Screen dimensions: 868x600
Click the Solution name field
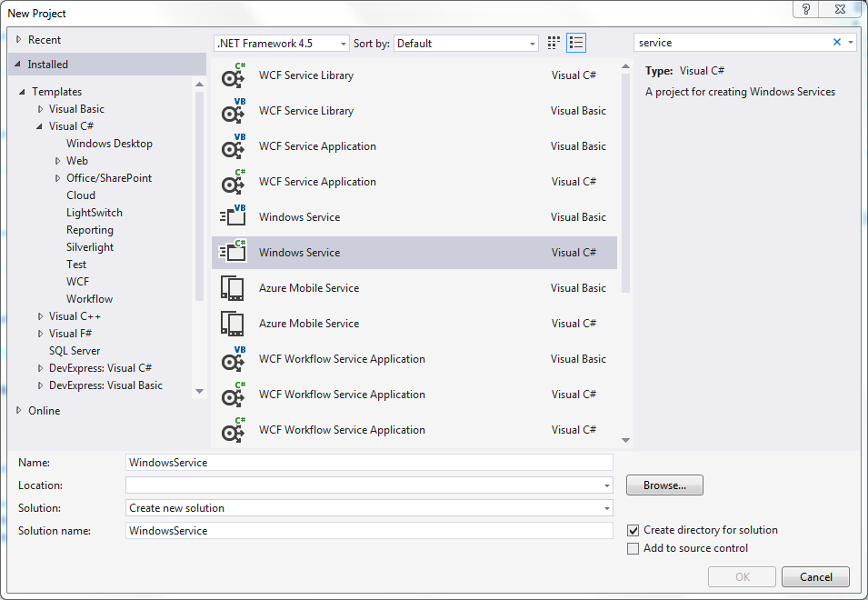point(369,531)
